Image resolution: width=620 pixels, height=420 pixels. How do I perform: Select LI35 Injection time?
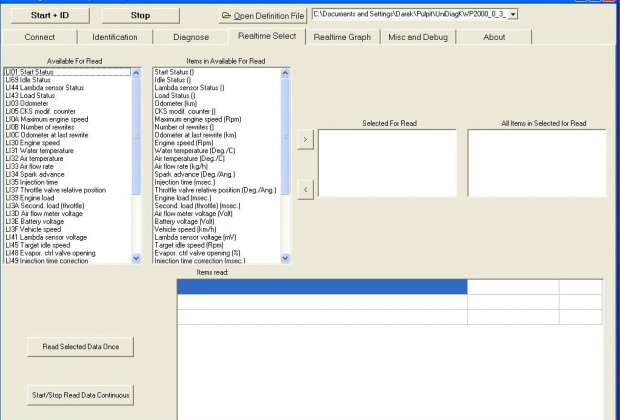click(67, 182)
